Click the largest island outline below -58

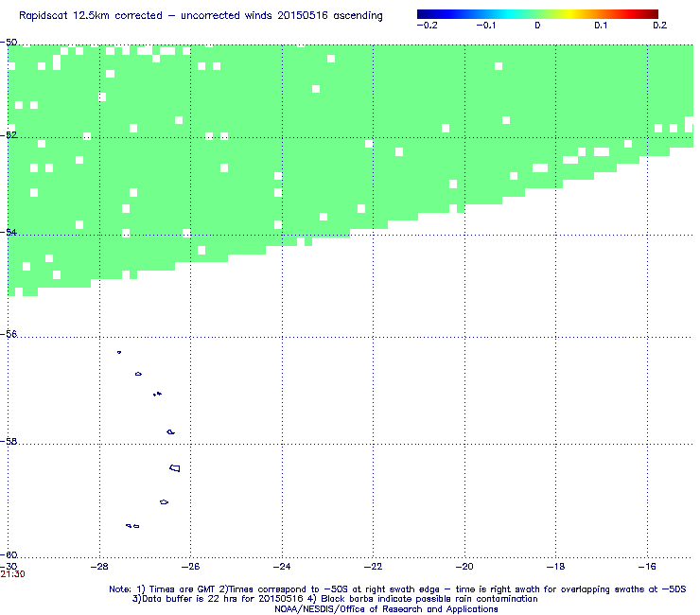click(x=175, y=468)
